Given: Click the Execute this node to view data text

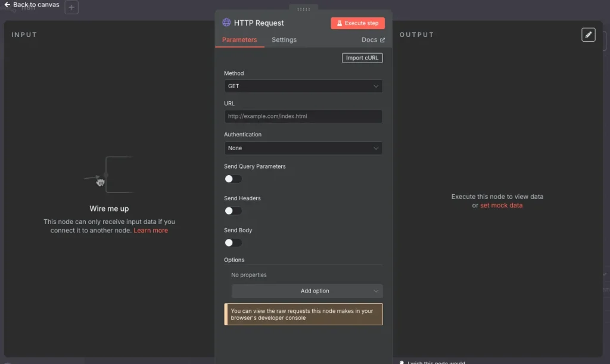Looking at the screenshot, I should click(497, 197).
